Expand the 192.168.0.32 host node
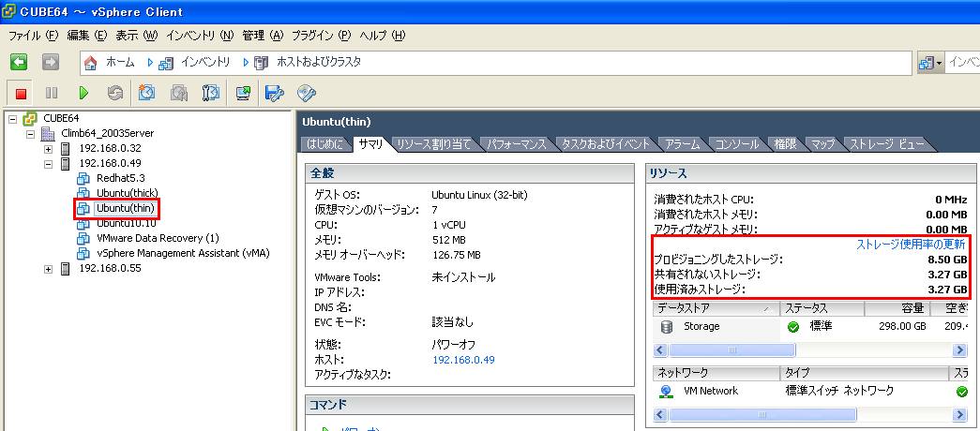980x431 pixels. [x=48, y=149]
